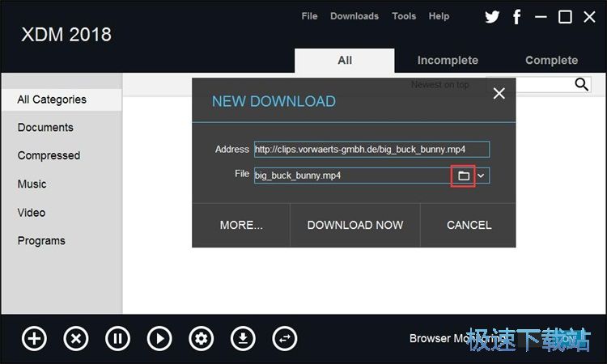
Task: Resume downloads with the play icon
Action: (x=159, y=338)
